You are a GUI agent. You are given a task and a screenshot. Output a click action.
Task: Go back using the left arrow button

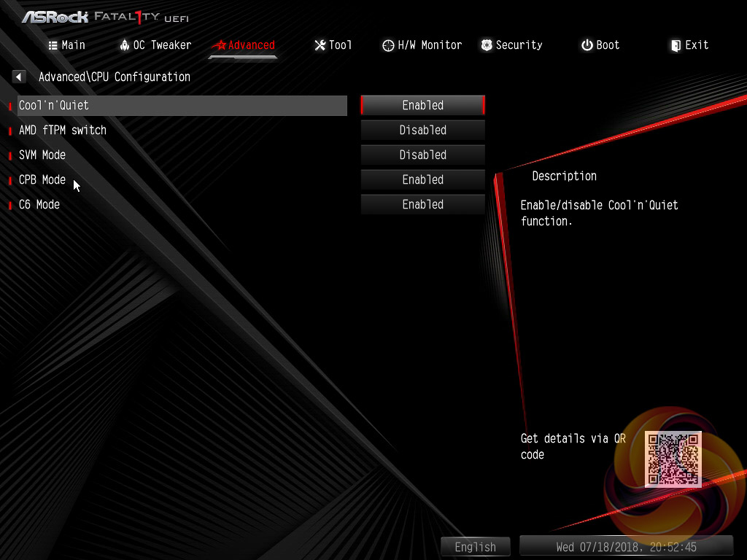coord(18,77)
